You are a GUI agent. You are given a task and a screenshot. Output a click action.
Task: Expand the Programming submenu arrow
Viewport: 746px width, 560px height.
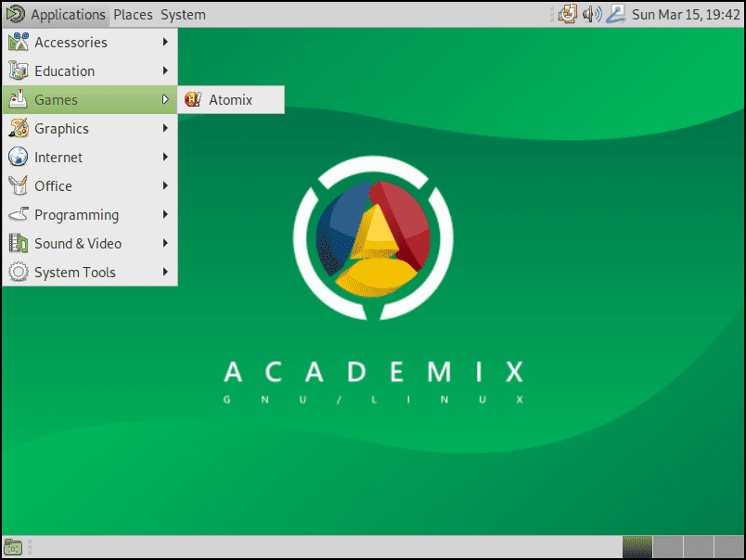165,214
